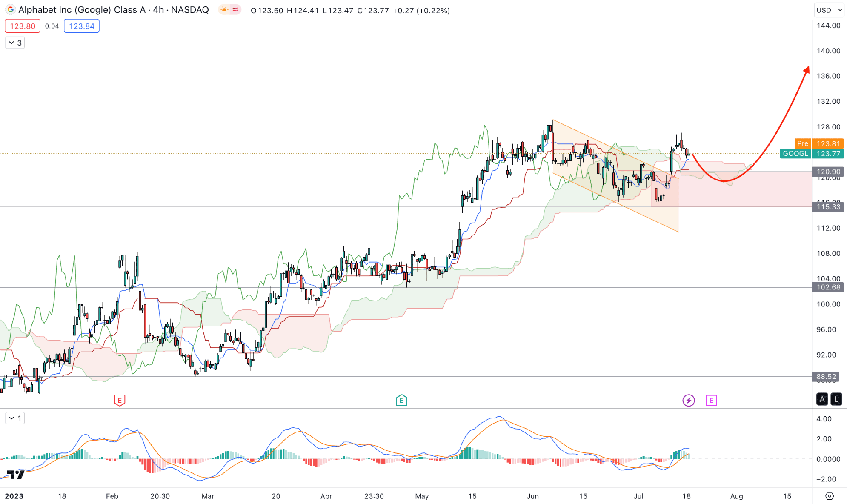Click the pre-market session sun icon
847x504 pixels.
click(224, 10)
